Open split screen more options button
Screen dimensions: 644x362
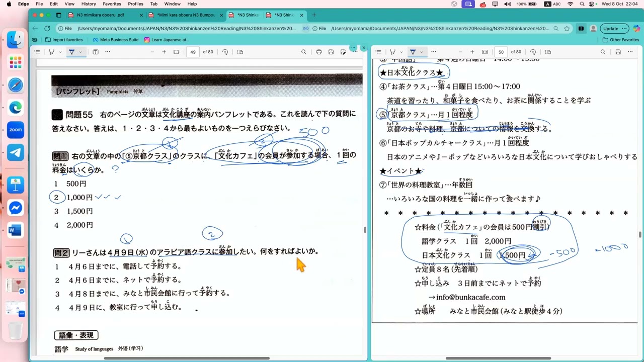[354, 48]
